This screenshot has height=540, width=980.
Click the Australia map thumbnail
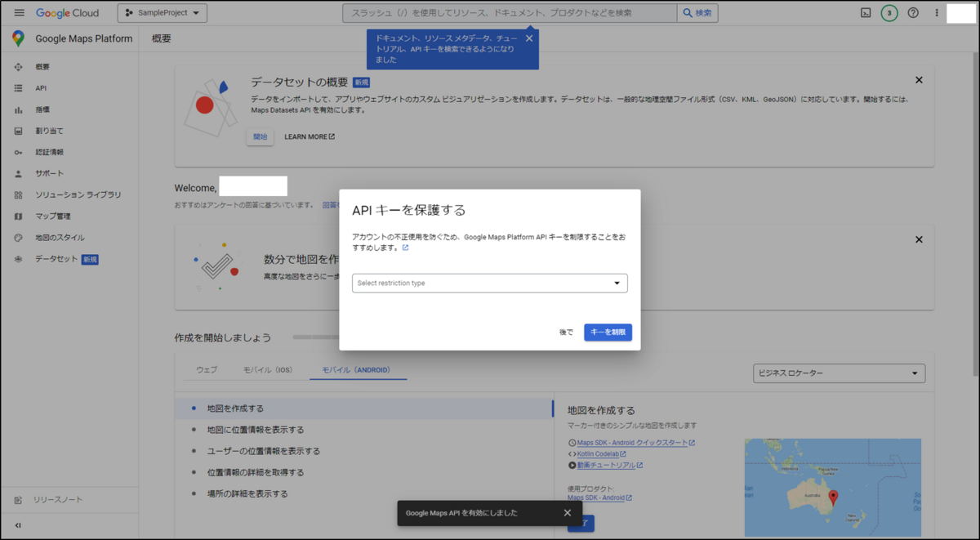click(832, 488)
